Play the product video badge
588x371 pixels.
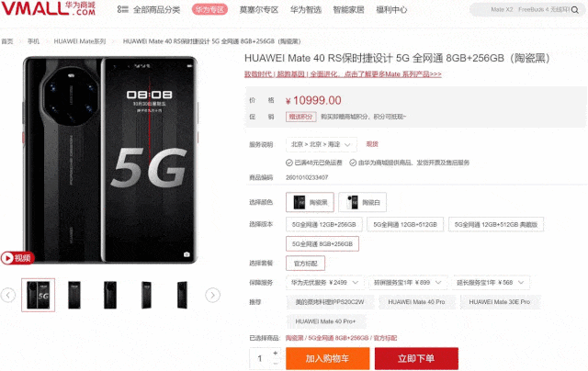(x=17, y=258)
